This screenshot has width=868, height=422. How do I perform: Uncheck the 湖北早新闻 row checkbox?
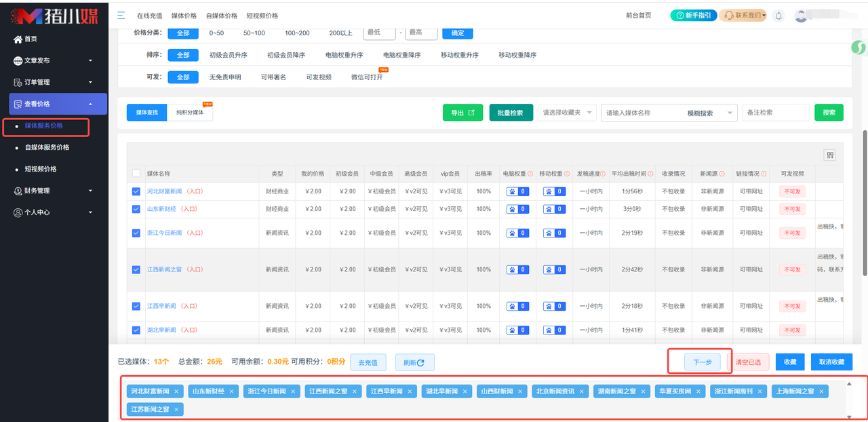click(x=136, y=330)
